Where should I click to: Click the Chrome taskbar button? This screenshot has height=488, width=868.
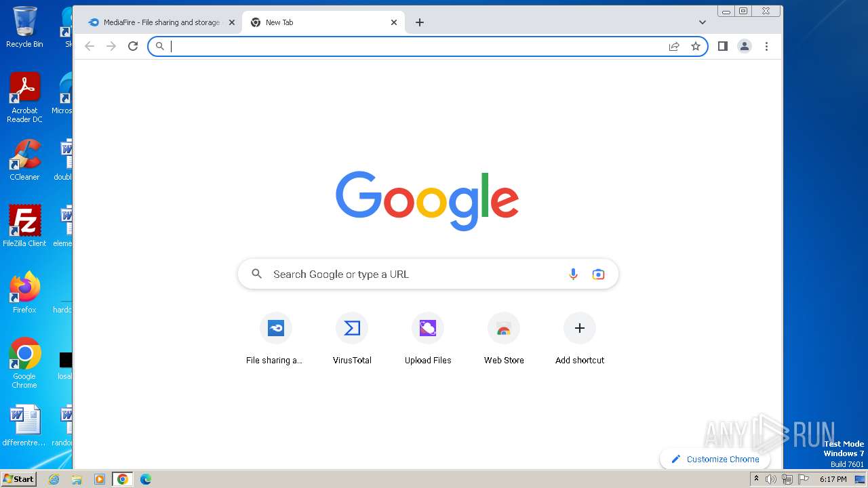point(123,479)
